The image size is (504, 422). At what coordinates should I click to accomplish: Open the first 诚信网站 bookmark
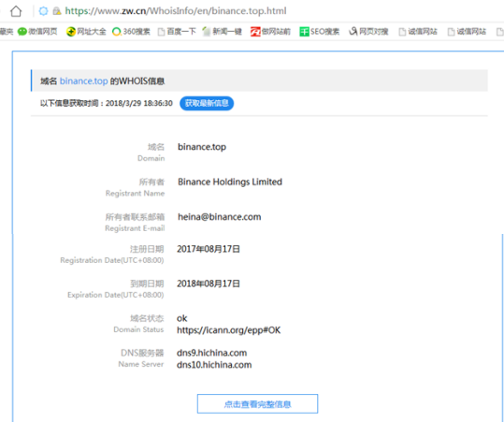point(418,32)
